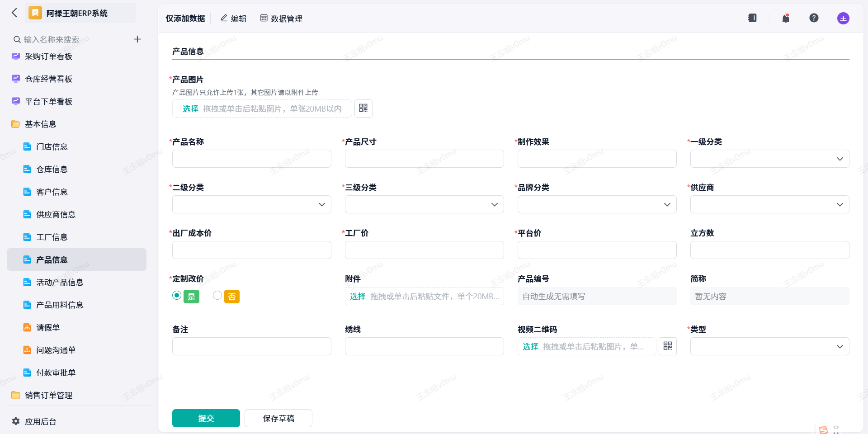Click 选择 link for 附件
Viewport: 868px width, 434px height.
pos(358,296)
